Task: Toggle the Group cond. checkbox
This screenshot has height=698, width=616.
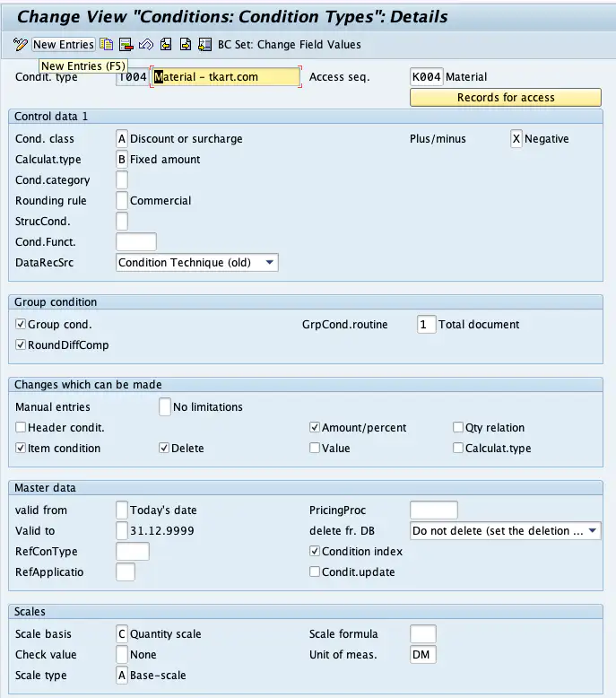Action: pos(21,324)
